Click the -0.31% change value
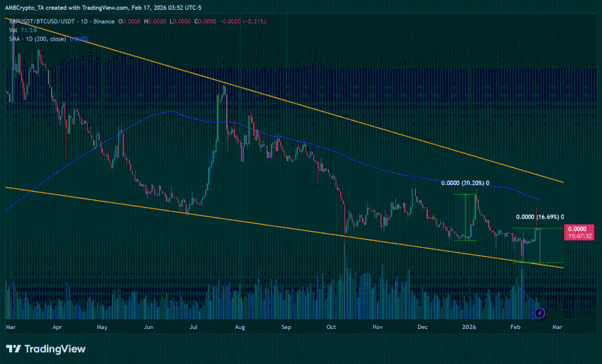This screenshot has width=602, height=364. pos(254,22)
